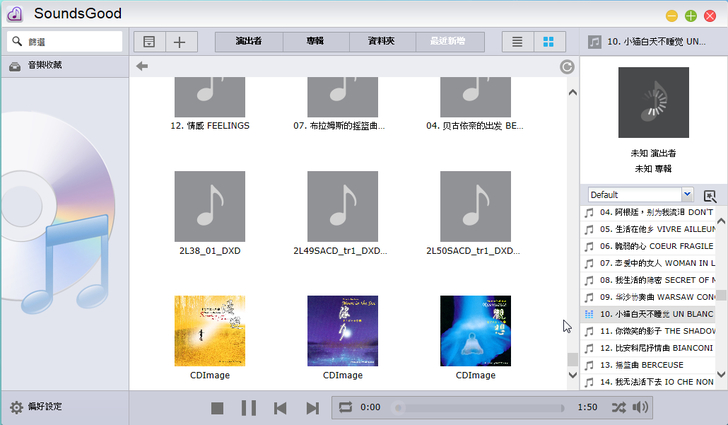The width and height of the screenshot is (728, 425).
Task: Select track 08. SECRET OF in playlist
Action: (648, 280)
